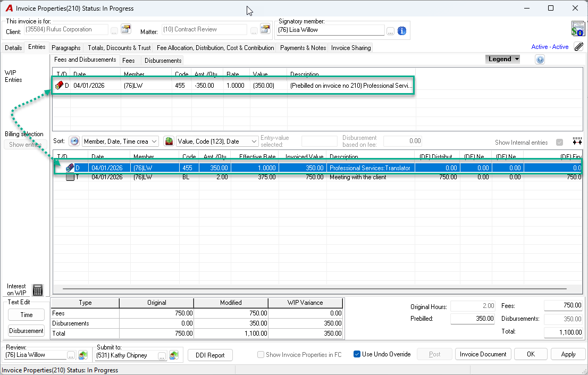
Task: Click the blue info icon for signatory member
Action: coord(401,31)
